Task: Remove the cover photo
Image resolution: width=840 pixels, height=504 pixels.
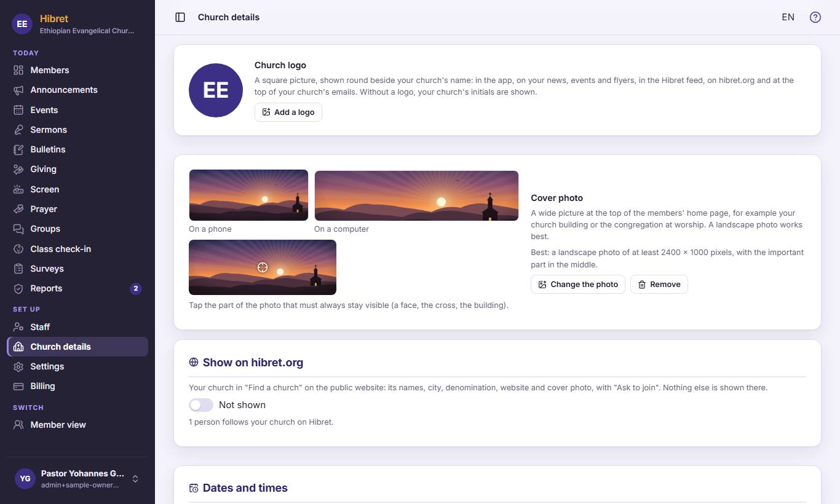Action: click(659, 285)
